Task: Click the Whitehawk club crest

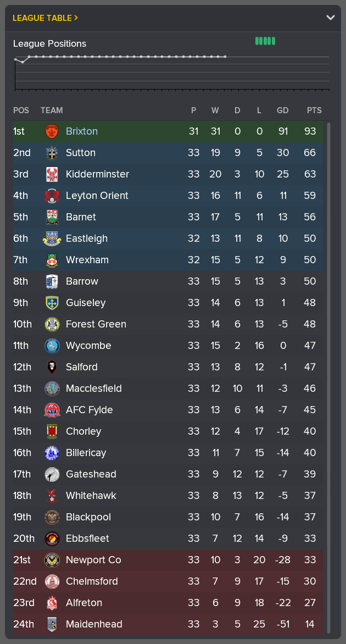Action: 52,496
